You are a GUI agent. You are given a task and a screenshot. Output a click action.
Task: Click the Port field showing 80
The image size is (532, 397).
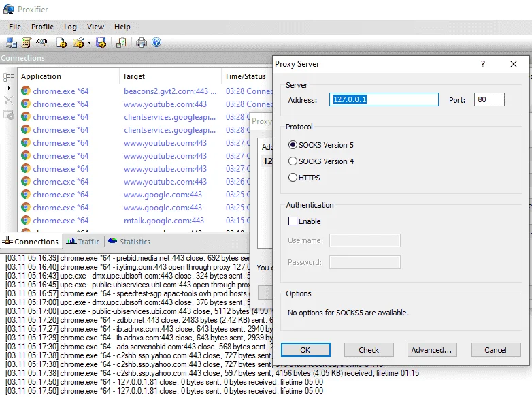point(489,99)
